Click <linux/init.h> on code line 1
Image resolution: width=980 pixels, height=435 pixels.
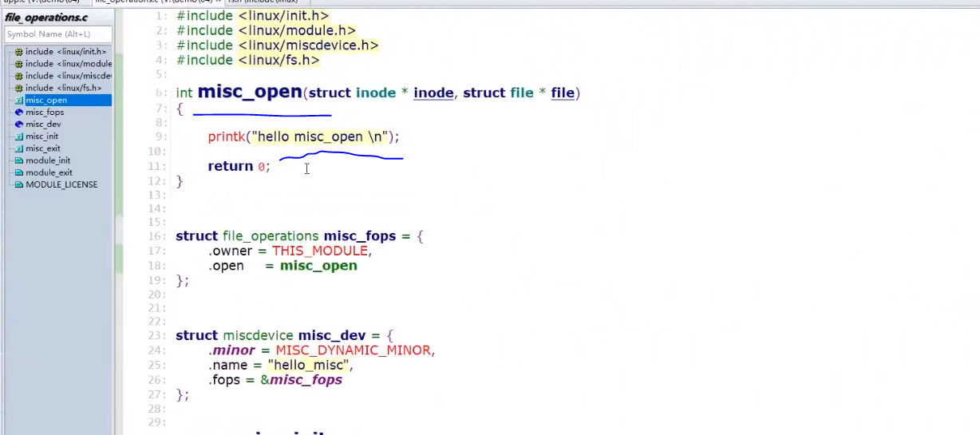coord(283,15)
